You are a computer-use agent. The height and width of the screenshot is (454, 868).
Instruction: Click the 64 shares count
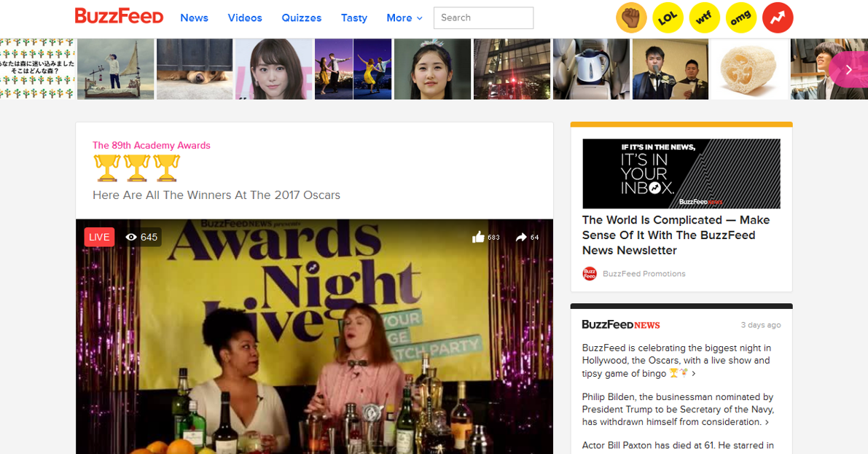[x=535, y=237]
